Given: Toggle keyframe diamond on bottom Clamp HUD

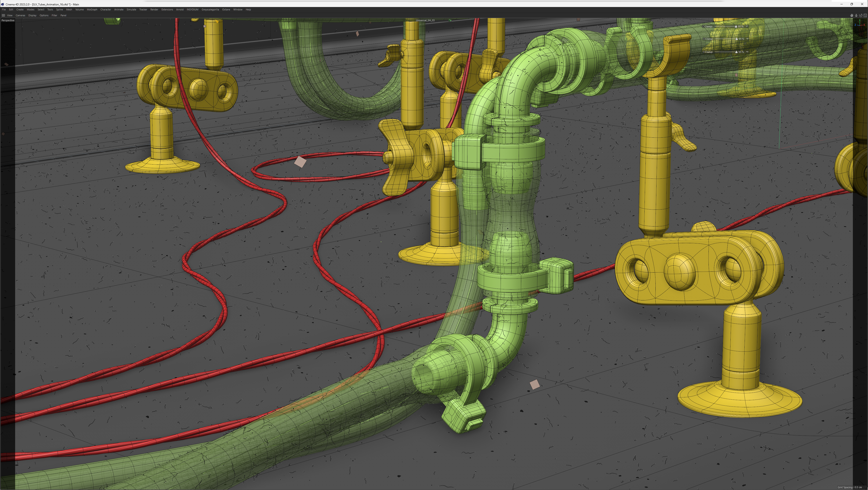Looking at the screenshot, I should [704, 52].
